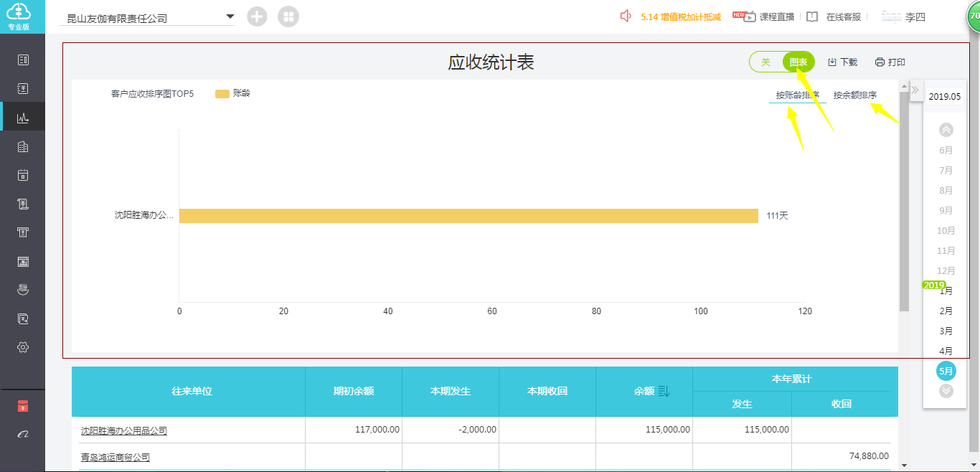Open the printed ticket icon in sidebar

tap(23, 232)
